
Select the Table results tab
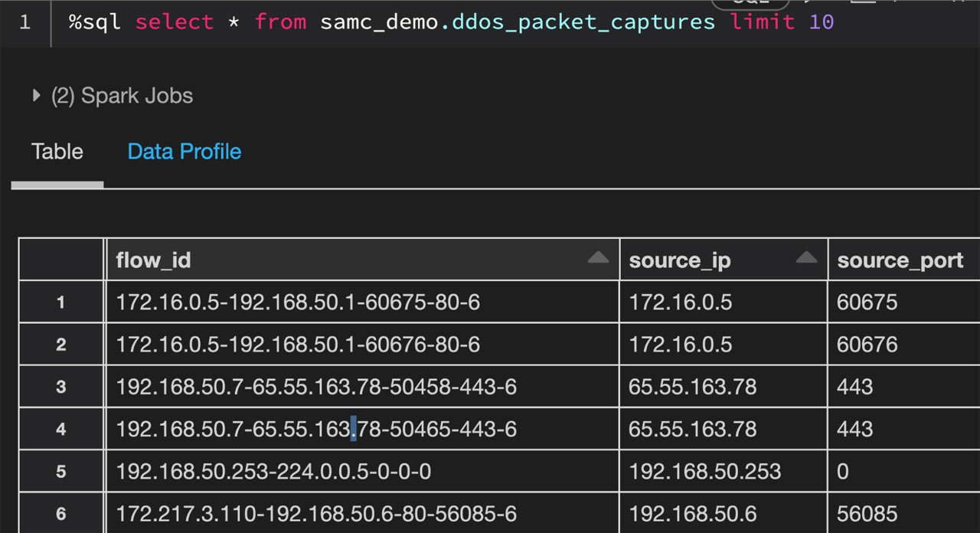click(57, 152)
